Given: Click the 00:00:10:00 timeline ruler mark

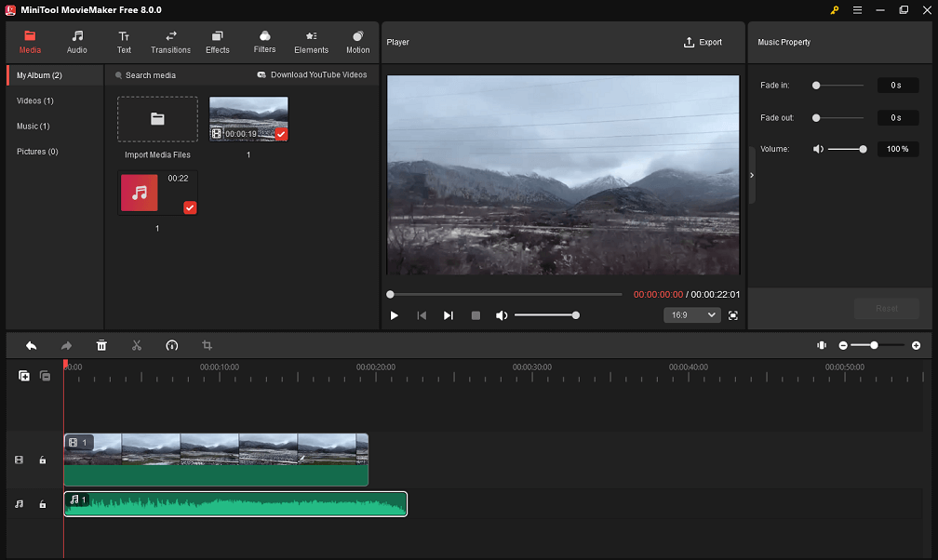Looking at the screenshot, I should 220,367.
